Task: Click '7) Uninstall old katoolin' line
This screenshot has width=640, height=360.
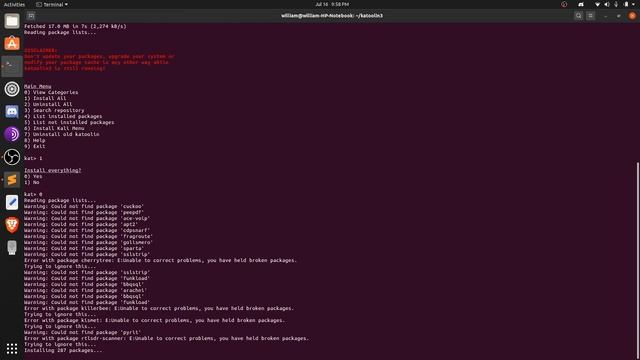Action: pos(62,134)
